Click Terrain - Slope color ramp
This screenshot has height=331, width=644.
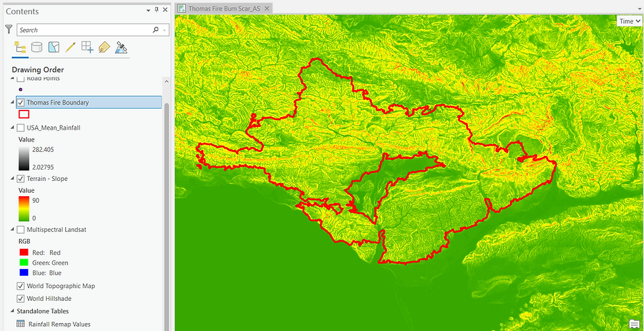point(24,209)
